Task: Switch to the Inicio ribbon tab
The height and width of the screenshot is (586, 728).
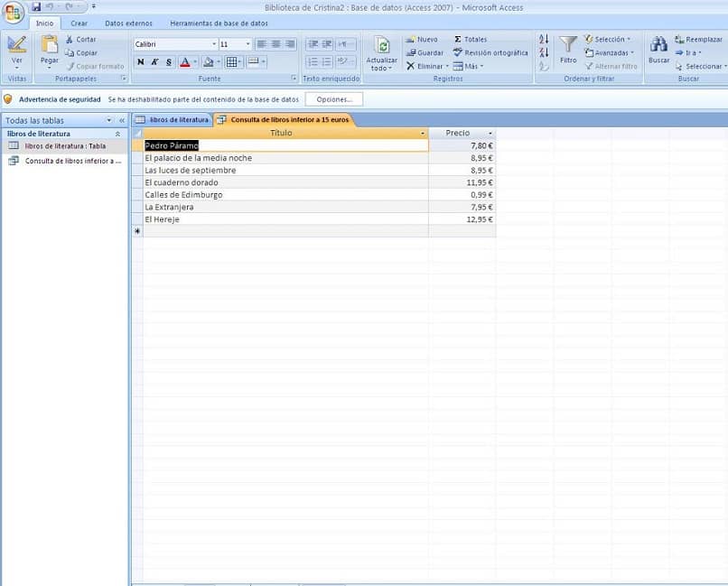Action: click(x=44, y=23)
